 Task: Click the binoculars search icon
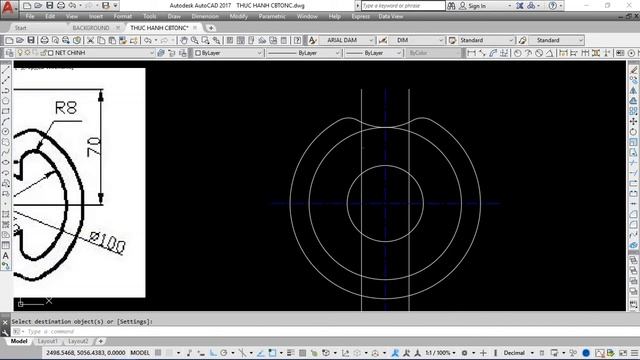451,6
